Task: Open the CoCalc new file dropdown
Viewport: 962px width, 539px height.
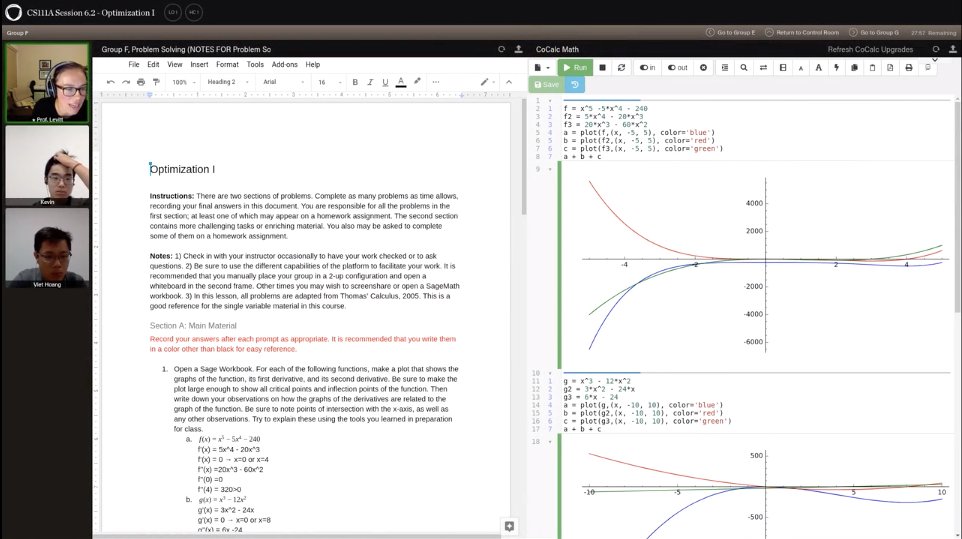Action: [x=542, y=67]
